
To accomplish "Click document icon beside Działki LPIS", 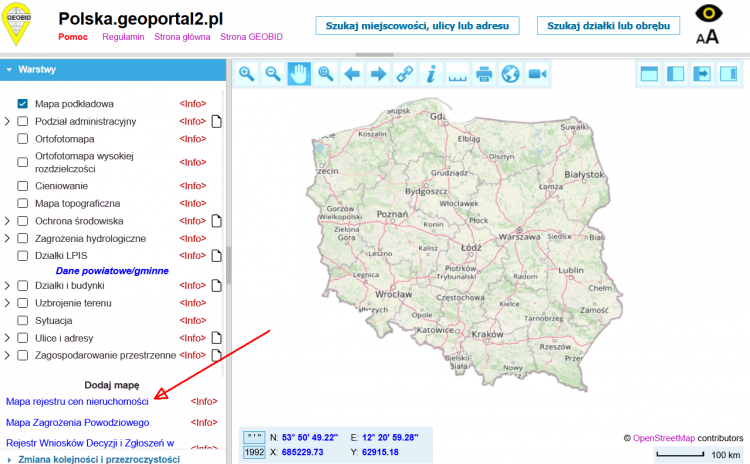I will 216,256.
